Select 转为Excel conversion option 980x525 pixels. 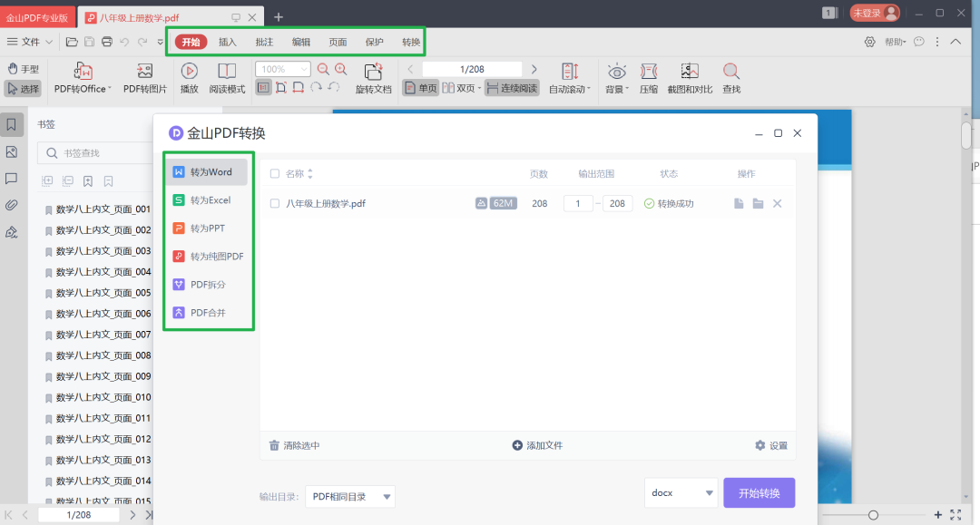207,199
